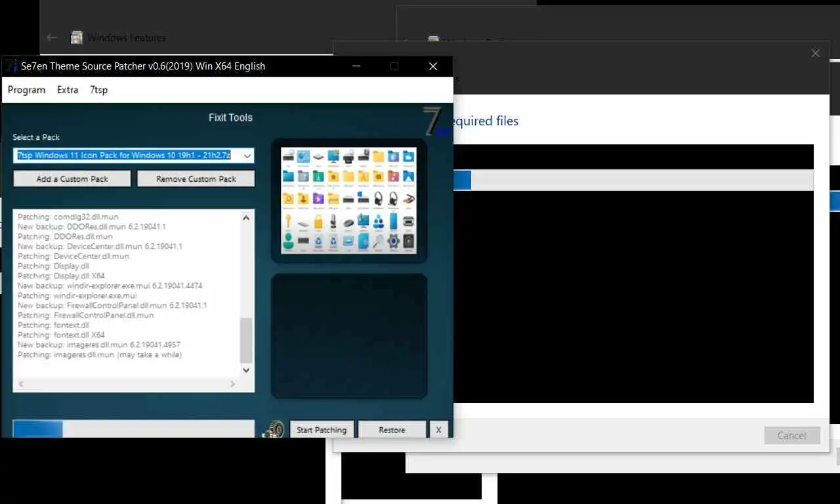Click the 'equired files' heading in dialog
This screenshot has height=504, width=840.
(486, 121)
